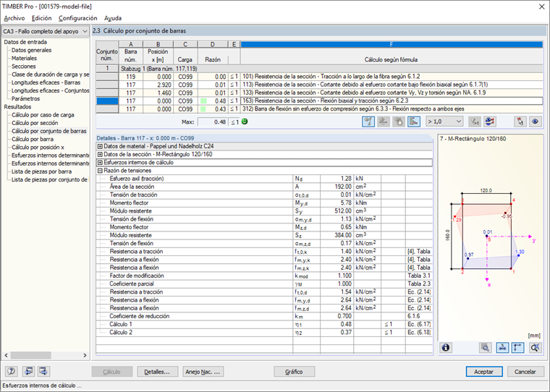Open the Ayuda menu
The image size is (550, 392).
point(113,18)
